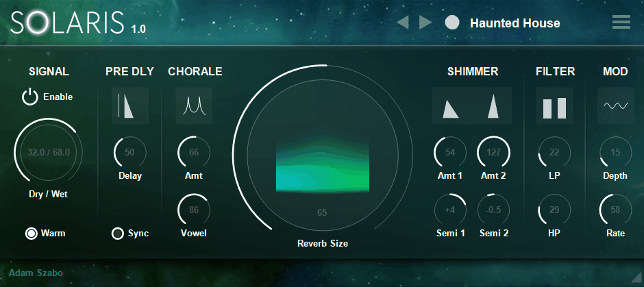Image resolution: width=644 pixels, height=287 pixels.
Task: Click the second Shimmer narrow triangle icon
Action: [x=493, y=106]
